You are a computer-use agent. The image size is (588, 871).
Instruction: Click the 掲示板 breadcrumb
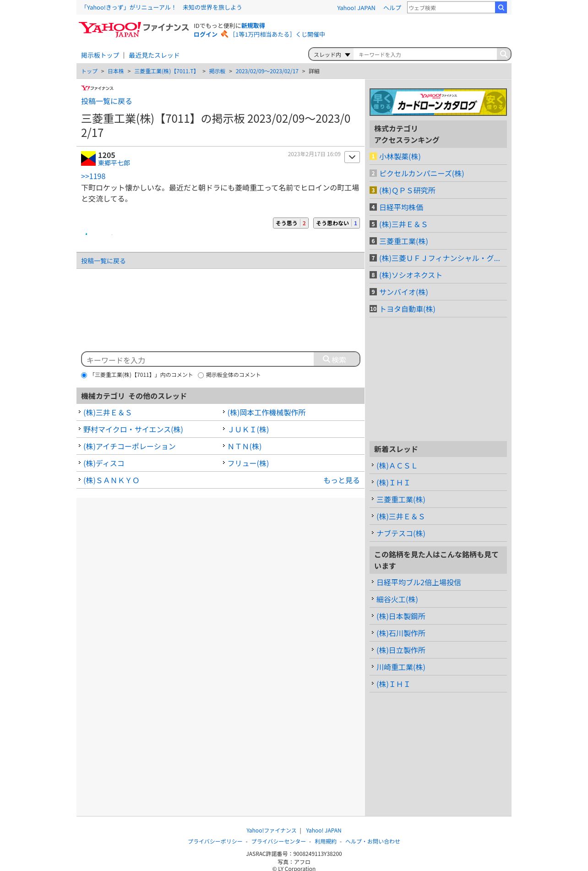[x=217, y=71]
